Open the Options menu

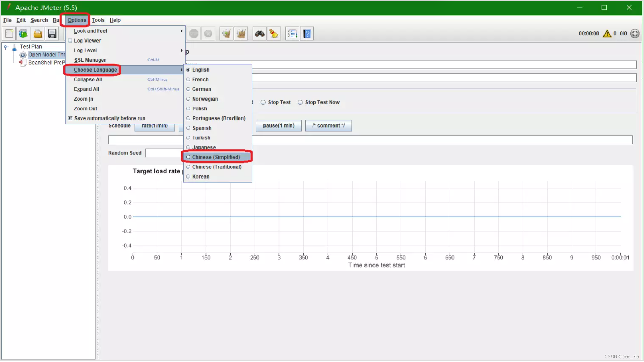(77, 20)
